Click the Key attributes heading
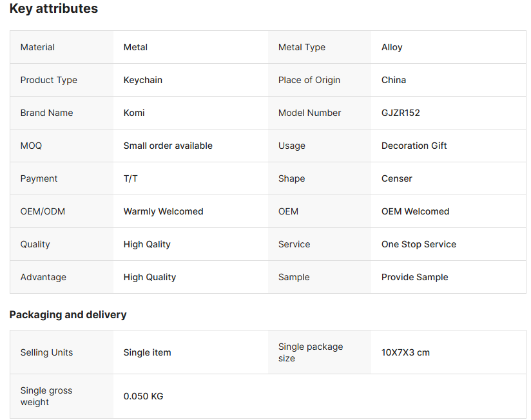531x420 pixels. 53,9
